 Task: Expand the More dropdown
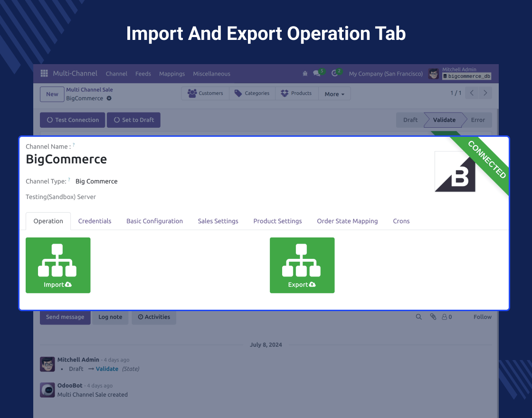(334, 94)
